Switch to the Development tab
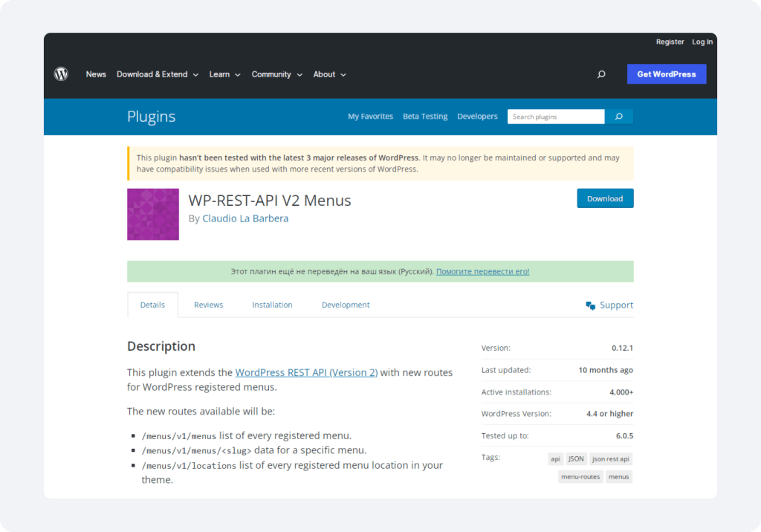Viewport: 761px width, 532px height. point(346,305)
